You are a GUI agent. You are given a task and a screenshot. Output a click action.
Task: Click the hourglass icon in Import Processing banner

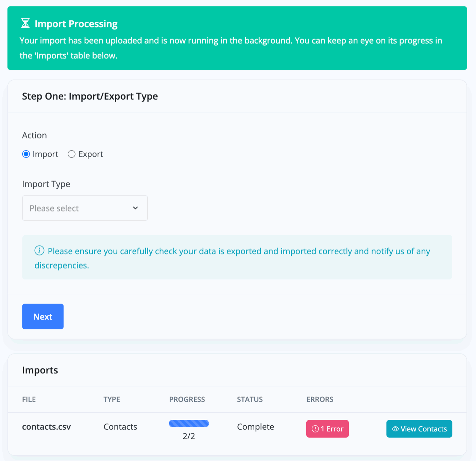tap(26, 23)
